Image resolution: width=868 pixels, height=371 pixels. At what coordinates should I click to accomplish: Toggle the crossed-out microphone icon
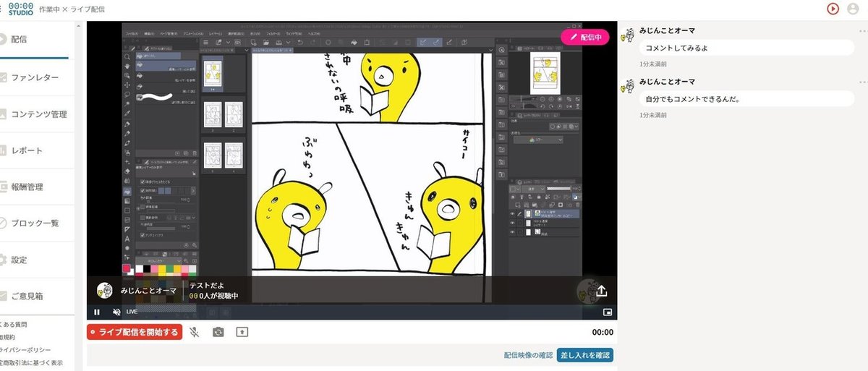tap(194, 332)
